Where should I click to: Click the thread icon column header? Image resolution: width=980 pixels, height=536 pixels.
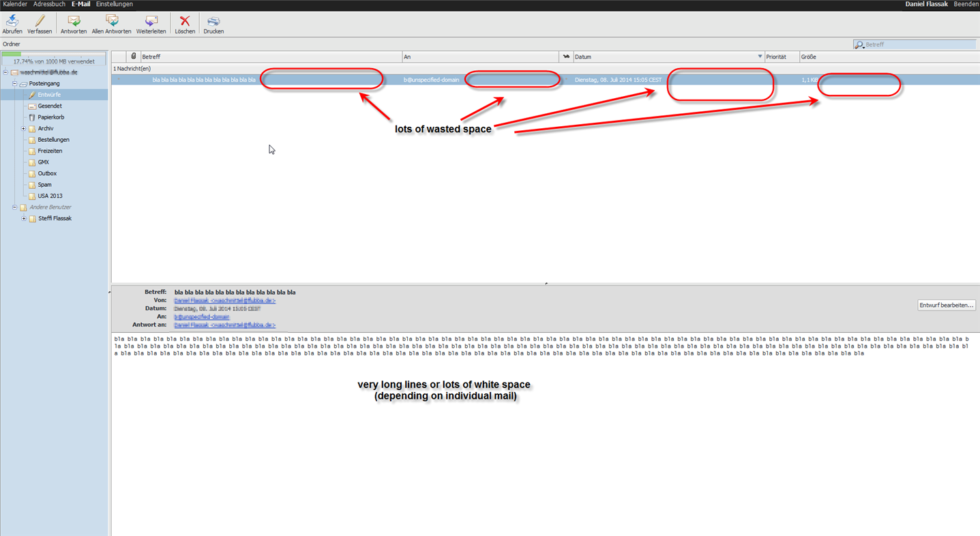(566, 57)
